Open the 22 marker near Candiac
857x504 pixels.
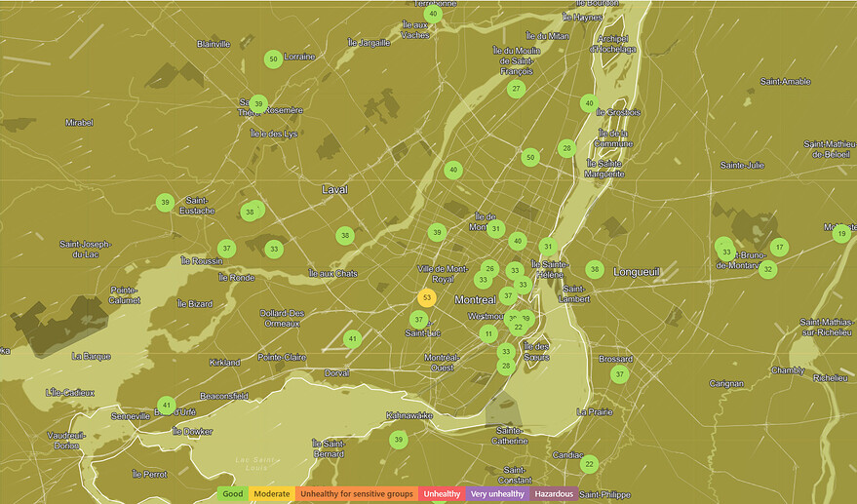(589, 464)
